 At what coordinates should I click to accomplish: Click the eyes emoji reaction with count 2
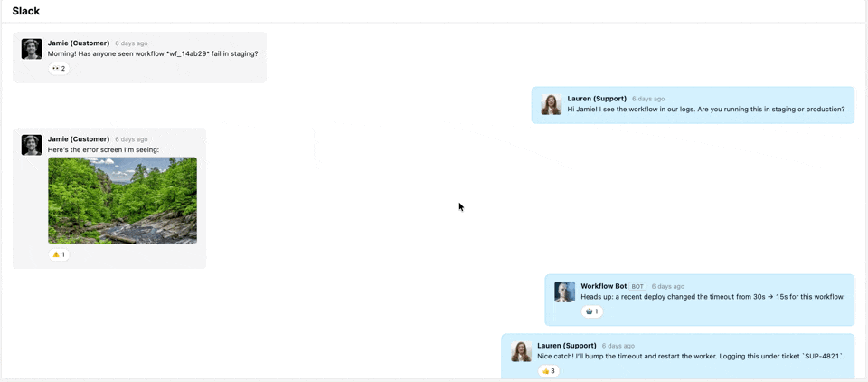click(59, 69)
